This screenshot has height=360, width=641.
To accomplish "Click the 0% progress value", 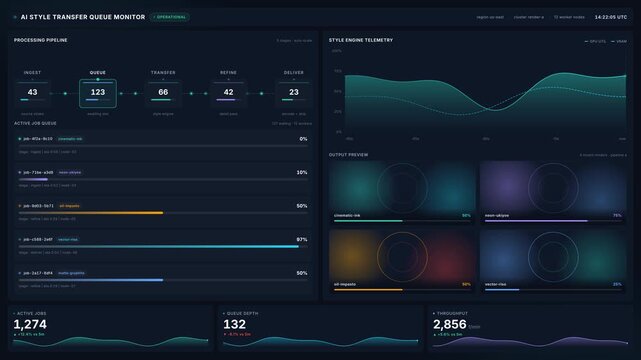I will pyautogui.click(x=303, y=139).
